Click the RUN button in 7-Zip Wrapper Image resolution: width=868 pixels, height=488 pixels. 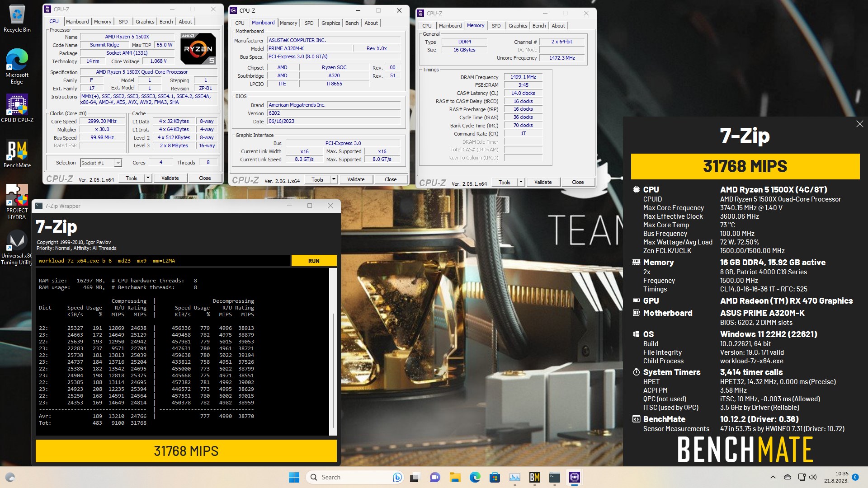pyautogui.click(x=314, y=261)
